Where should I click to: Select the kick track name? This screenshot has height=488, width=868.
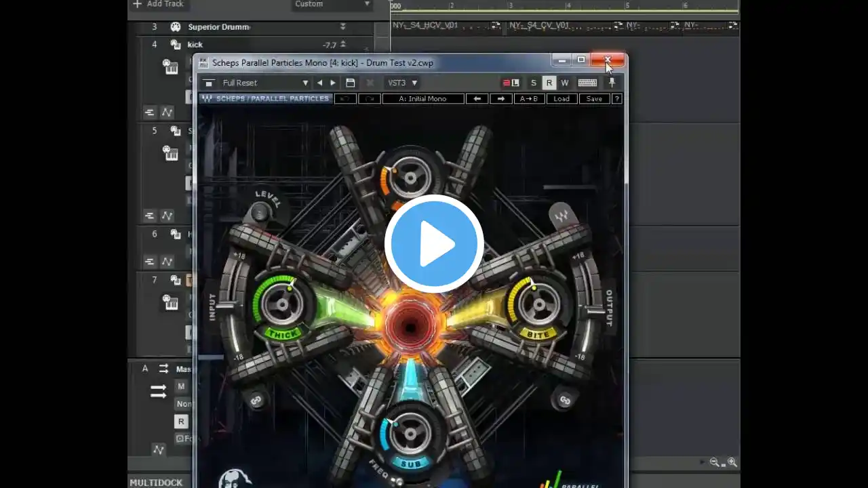point(195,45)
